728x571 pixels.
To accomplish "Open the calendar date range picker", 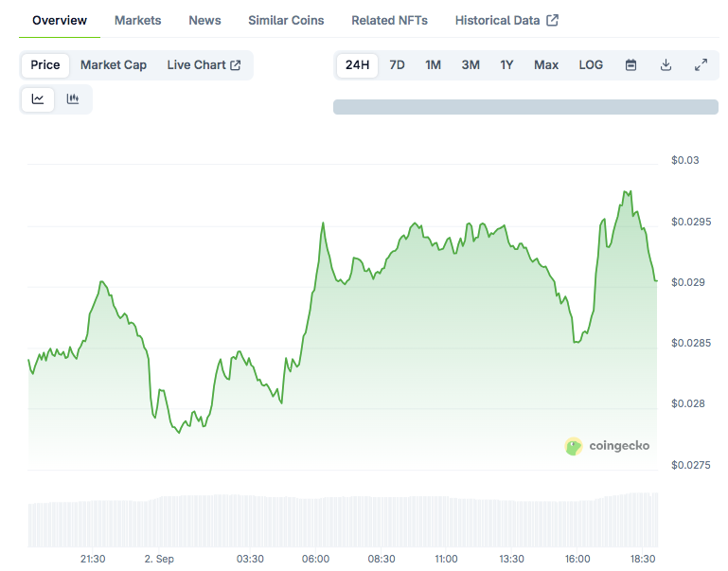I will (x=630, y=65).
